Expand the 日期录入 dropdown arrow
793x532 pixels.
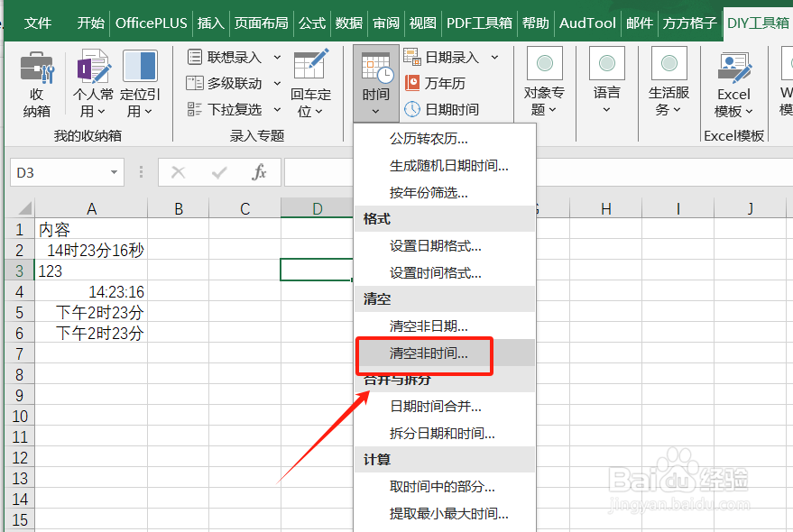(x=494, y=57)
